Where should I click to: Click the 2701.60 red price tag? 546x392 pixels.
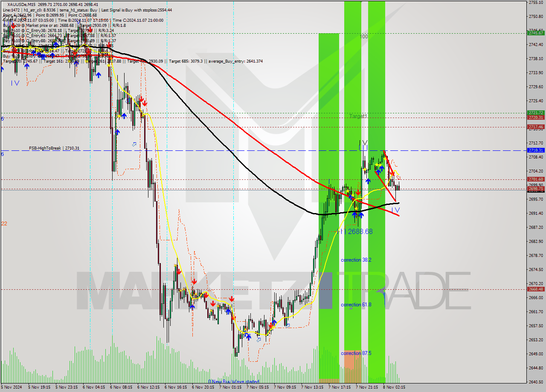pos(536,179)
